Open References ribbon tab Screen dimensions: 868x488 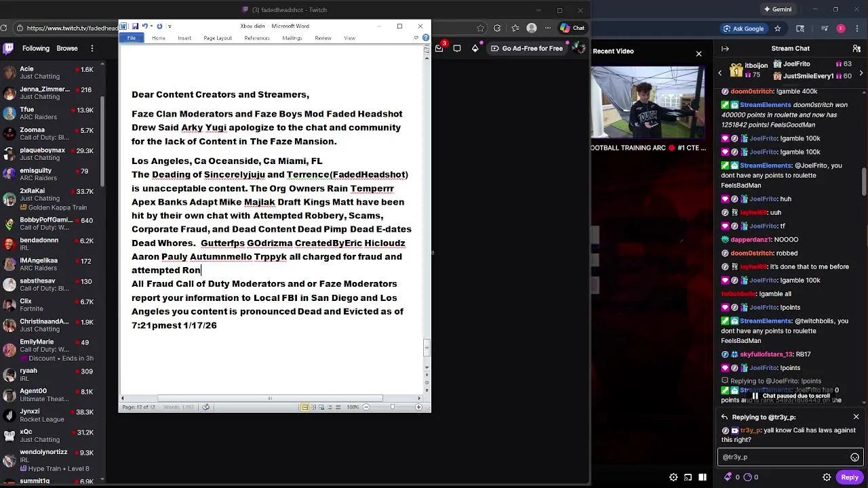(257, 38)
